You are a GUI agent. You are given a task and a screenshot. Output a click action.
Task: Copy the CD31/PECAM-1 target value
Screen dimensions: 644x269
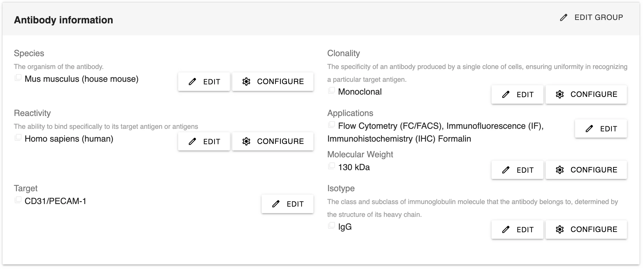coord(18,200)
